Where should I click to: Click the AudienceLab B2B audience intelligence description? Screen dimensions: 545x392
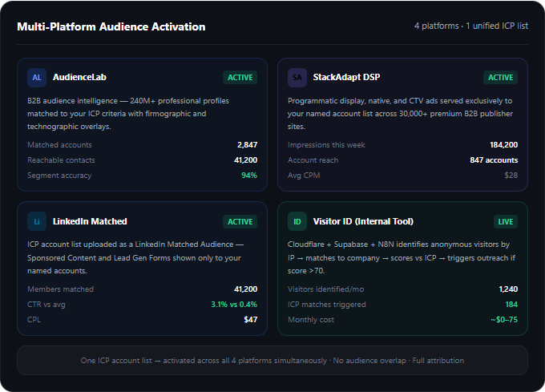128,114
